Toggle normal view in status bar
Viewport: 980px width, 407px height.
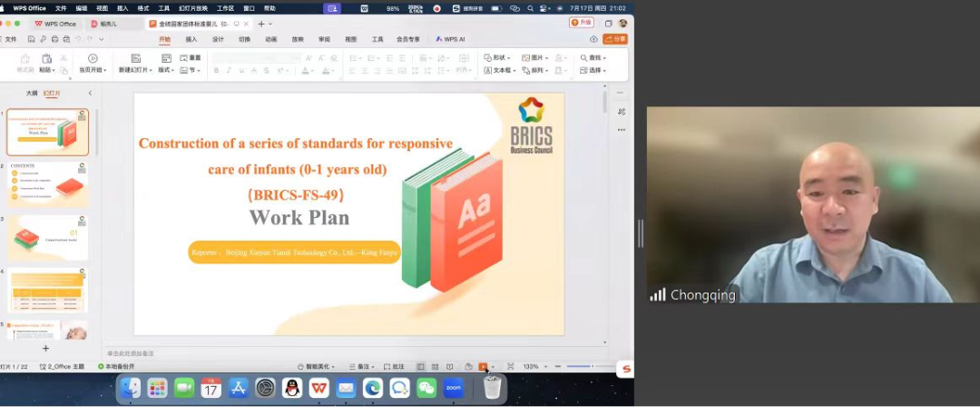click(421, 367)
